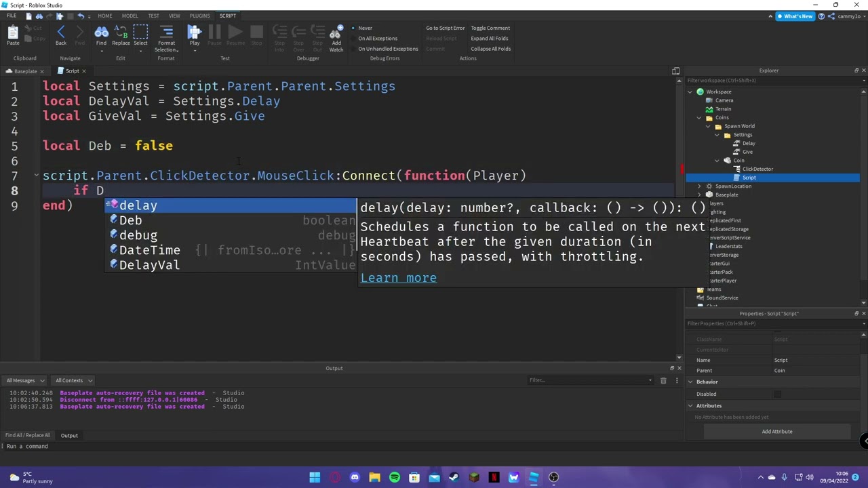Viewport: 868px width, 488px height.
Task: Open the FILE menu
Action: (12, 16)
